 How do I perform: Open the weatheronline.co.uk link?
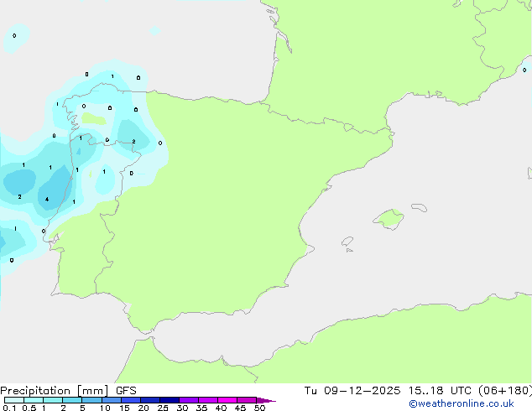click(x=462, y=403)
